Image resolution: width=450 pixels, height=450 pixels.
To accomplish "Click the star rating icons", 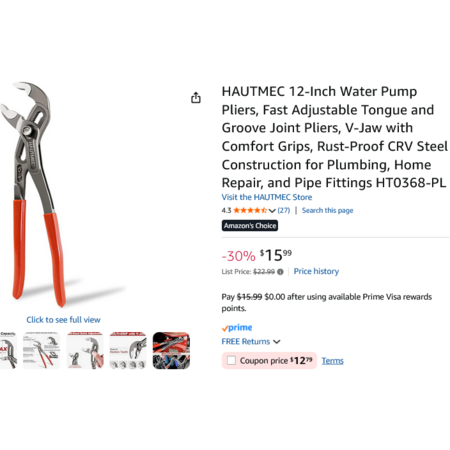I will pyautogui.click(x=250, y=210).
